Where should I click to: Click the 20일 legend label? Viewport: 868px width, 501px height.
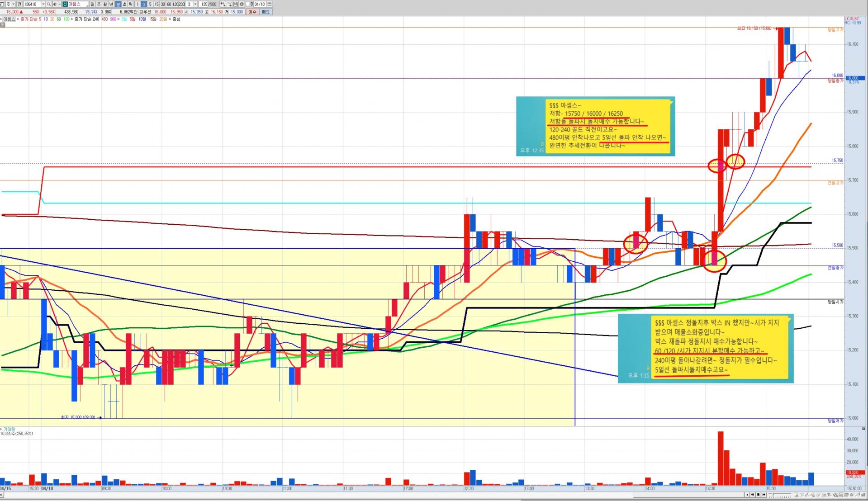(163, 19)
